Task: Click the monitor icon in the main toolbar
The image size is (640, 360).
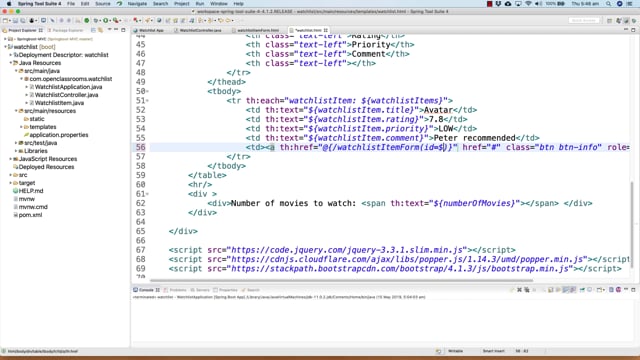Action: pos(43,20)
